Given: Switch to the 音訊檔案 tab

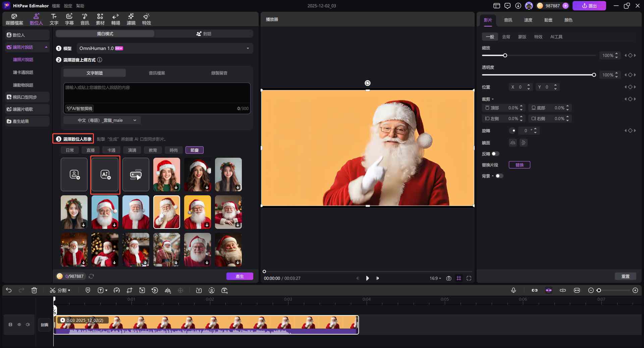Looking at the screenshot, I should (157, 73).
